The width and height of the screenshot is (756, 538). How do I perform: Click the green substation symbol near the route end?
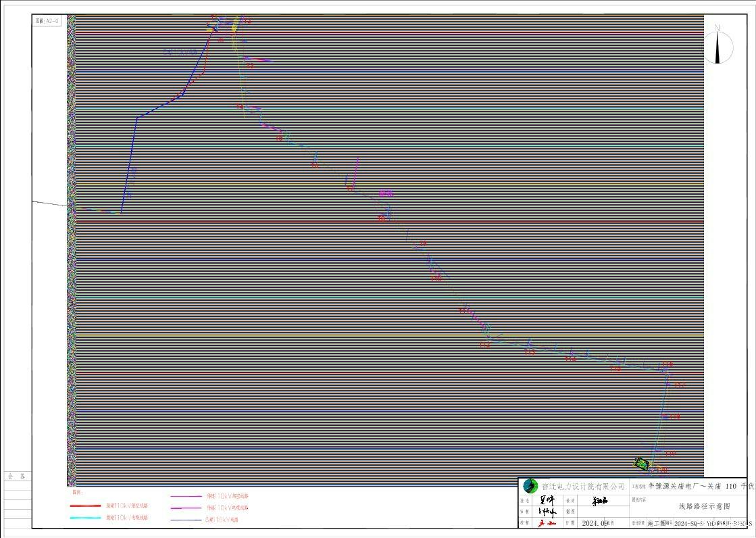642,464
